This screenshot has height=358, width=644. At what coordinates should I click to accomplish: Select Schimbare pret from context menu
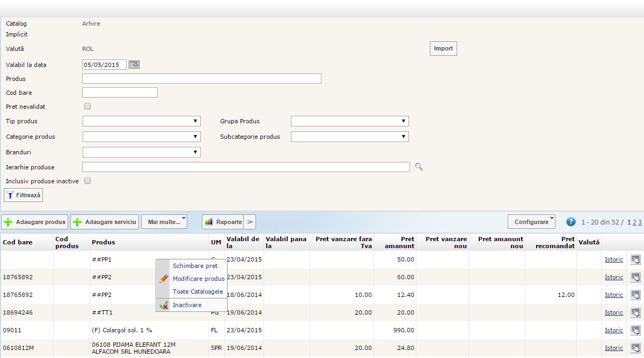click(x=195, y=266)
